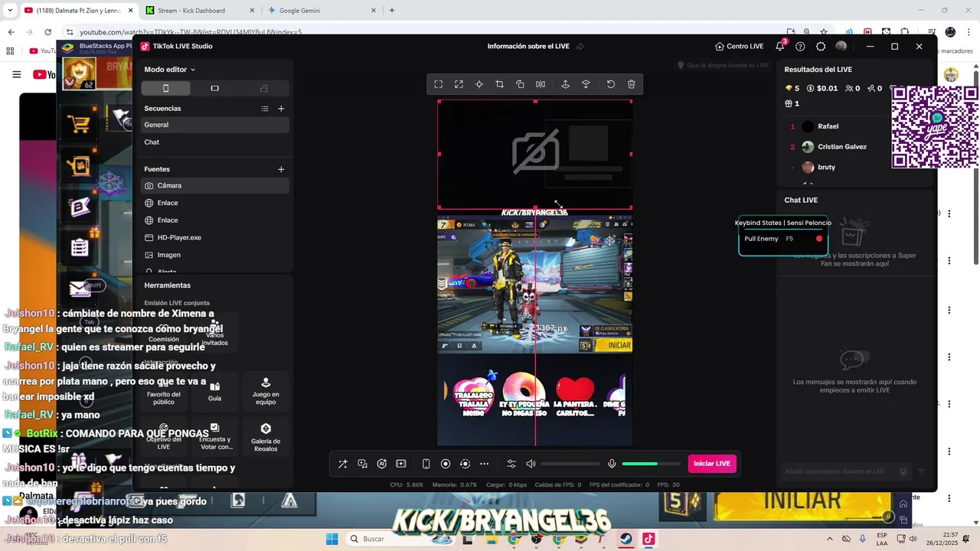Select the dual-screen layout mode button

[x=264, y=88]
